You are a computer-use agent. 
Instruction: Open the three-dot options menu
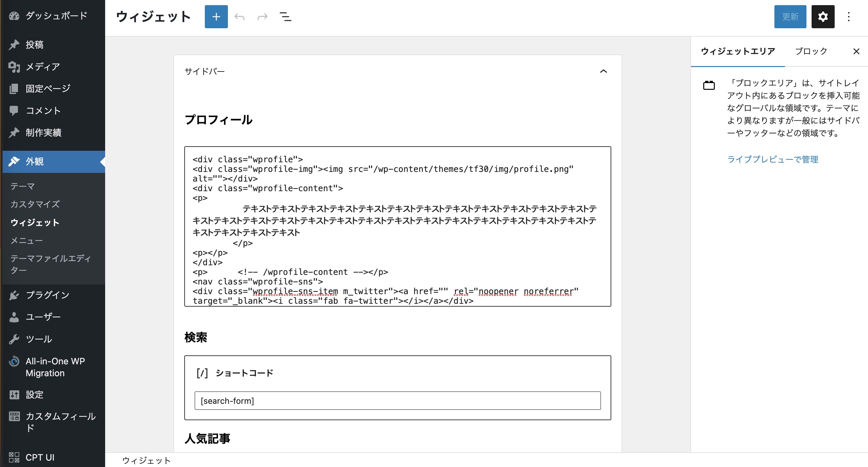tap(848, 17)
